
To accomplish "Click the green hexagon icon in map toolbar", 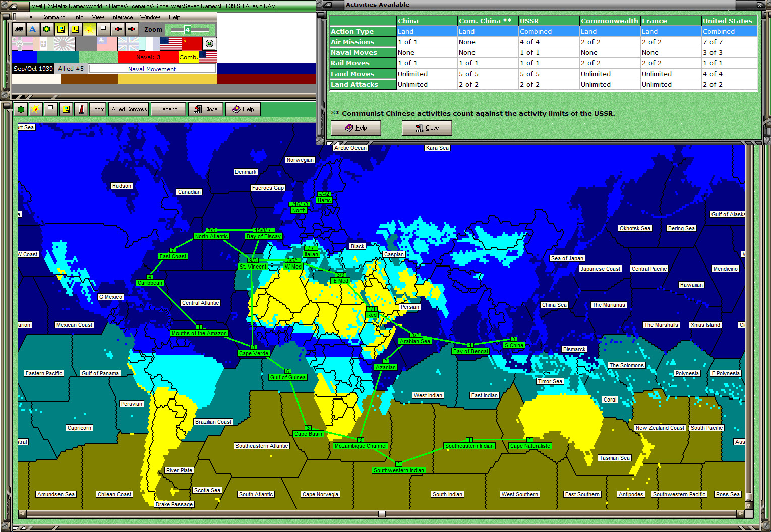I will (x=21, y=109).
